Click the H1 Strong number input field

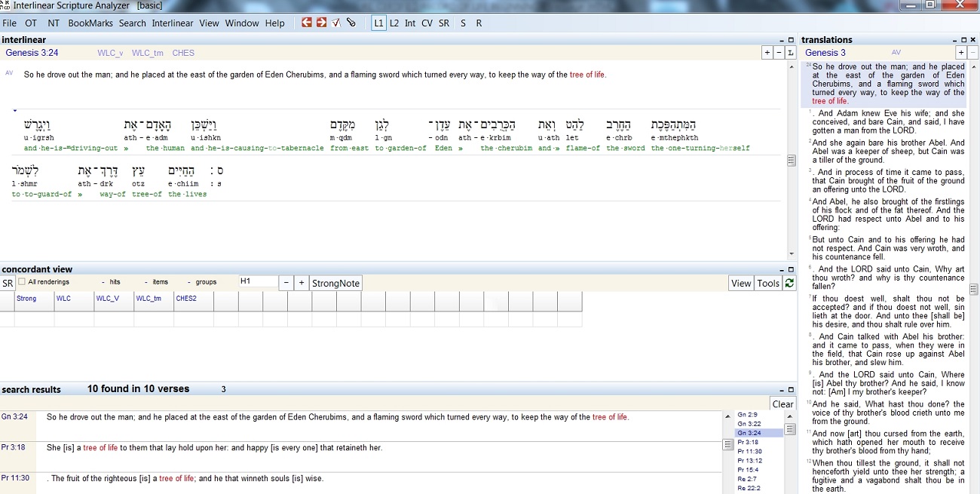258,282
